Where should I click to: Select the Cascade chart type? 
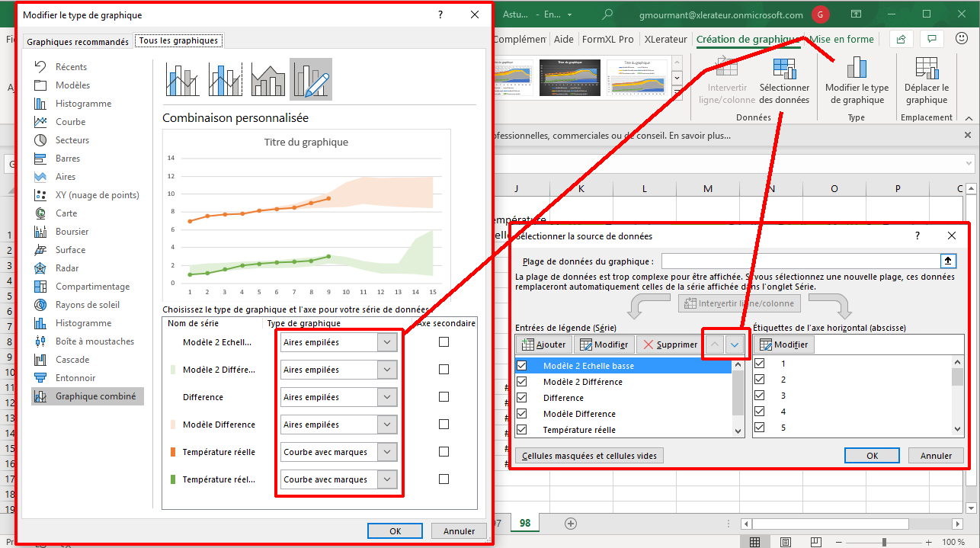click(72, 360)
